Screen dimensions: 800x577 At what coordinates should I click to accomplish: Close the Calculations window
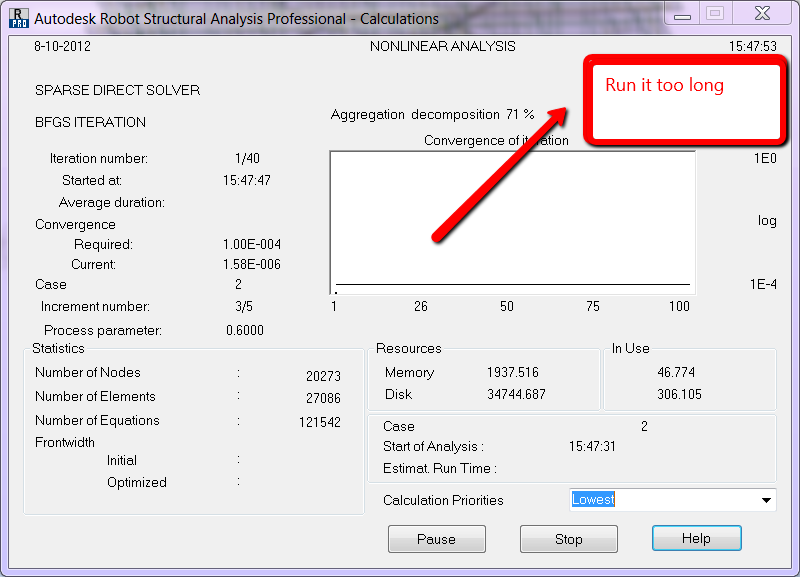pos(762,14)
